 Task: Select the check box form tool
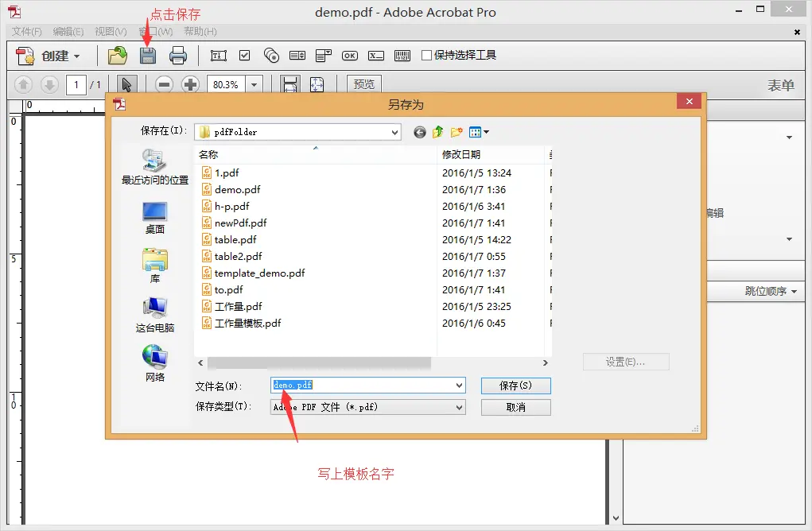(x=244, y=56)
